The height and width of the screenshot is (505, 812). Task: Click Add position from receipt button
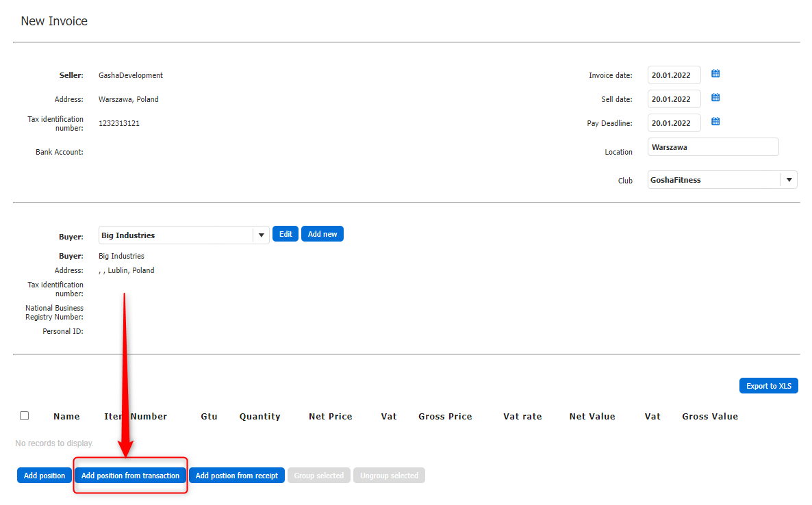tap(237, 476)
